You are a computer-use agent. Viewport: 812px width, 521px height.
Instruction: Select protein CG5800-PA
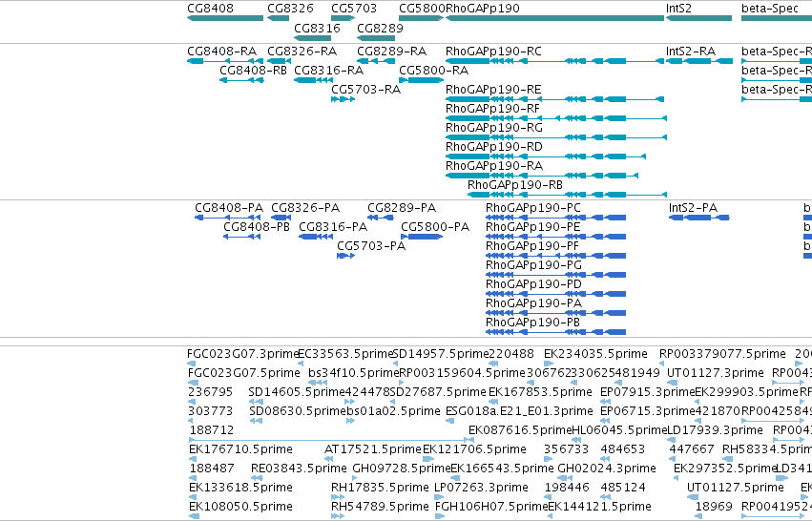(x=422, y=238)
